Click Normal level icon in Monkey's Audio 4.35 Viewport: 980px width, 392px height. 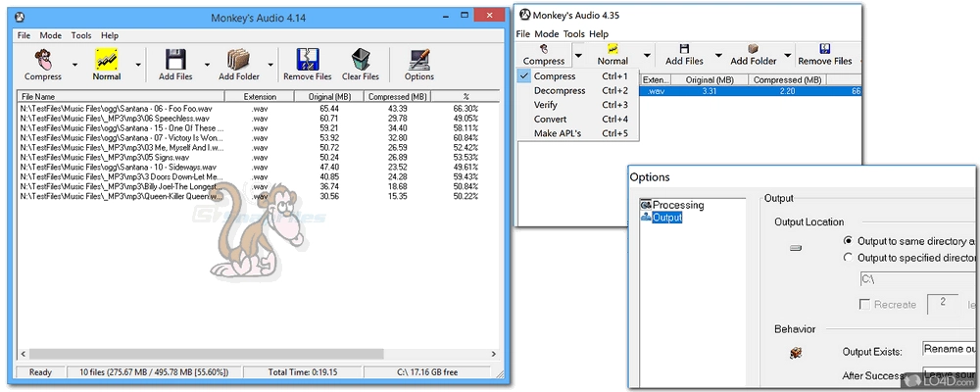pos(612,49)
